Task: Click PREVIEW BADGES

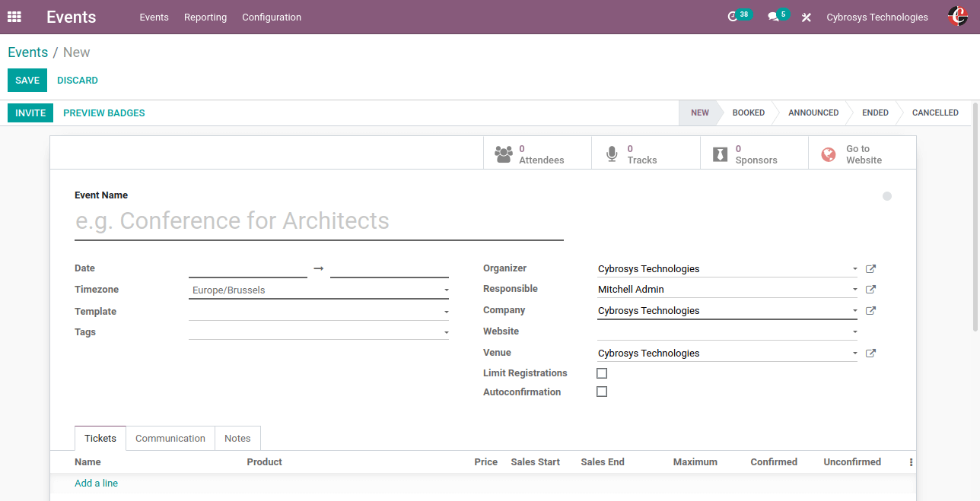Action: click(x=104, y=113)
